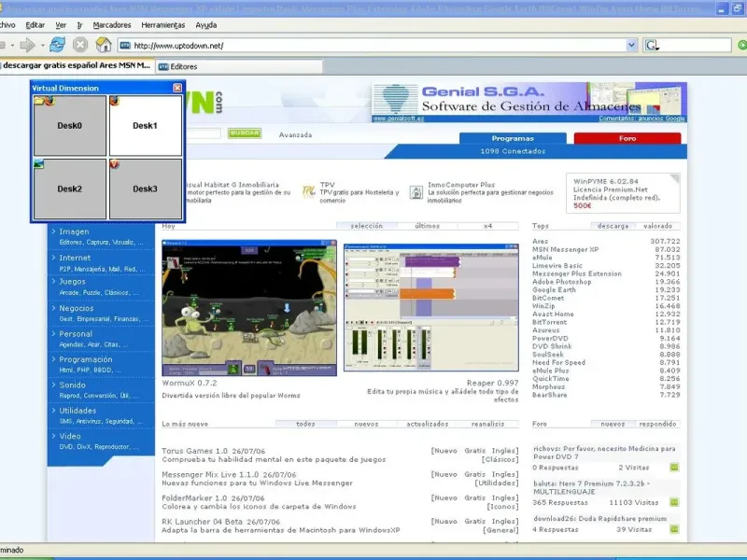Expand the Juegos category
Viewport: 747px width, 560px height.
coord(73,282)
